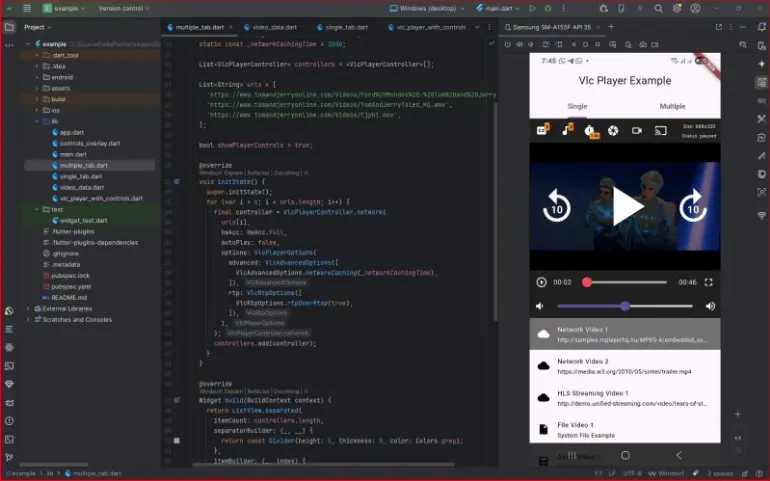Expand the android folder
The image size is (770, 481).
(x=37, y=77)
